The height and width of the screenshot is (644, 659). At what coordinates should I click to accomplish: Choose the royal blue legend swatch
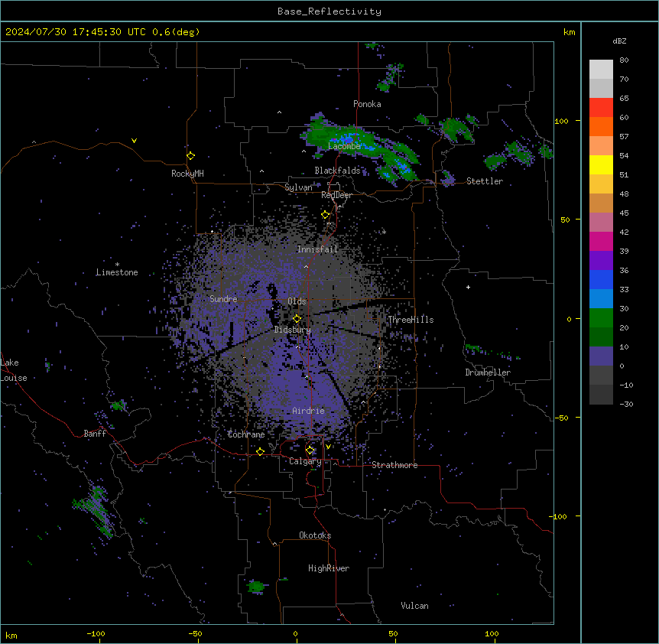(x=601, y=279)
